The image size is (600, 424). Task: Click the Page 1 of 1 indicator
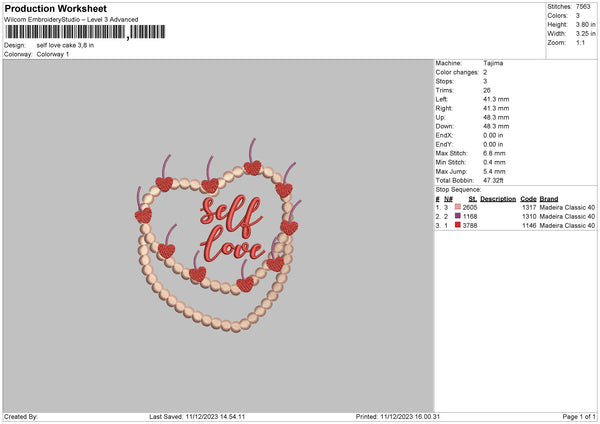click(579, 417)
